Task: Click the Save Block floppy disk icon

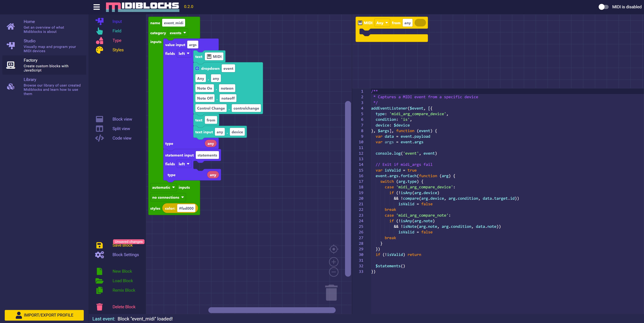Action: point(99,245)
